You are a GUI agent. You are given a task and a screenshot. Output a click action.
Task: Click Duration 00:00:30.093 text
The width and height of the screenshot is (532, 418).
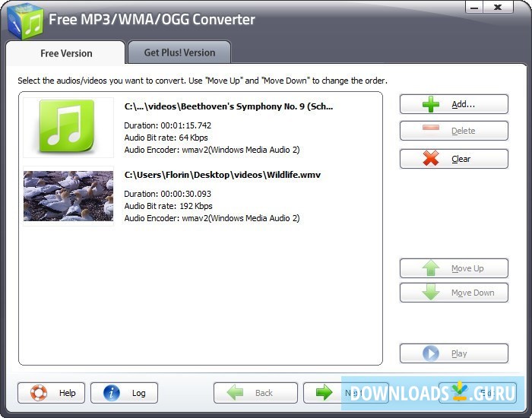(168, 194)
